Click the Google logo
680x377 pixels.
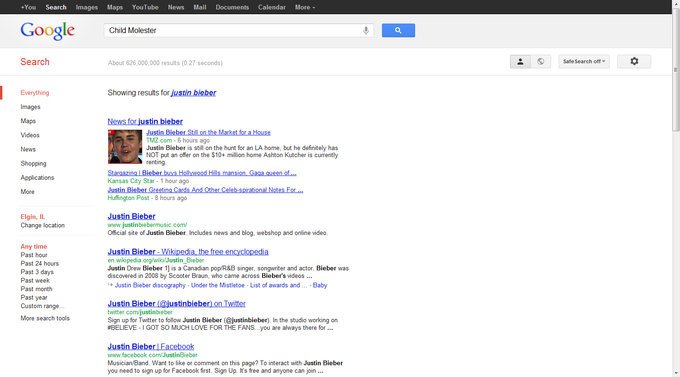[x=47, y=31]
